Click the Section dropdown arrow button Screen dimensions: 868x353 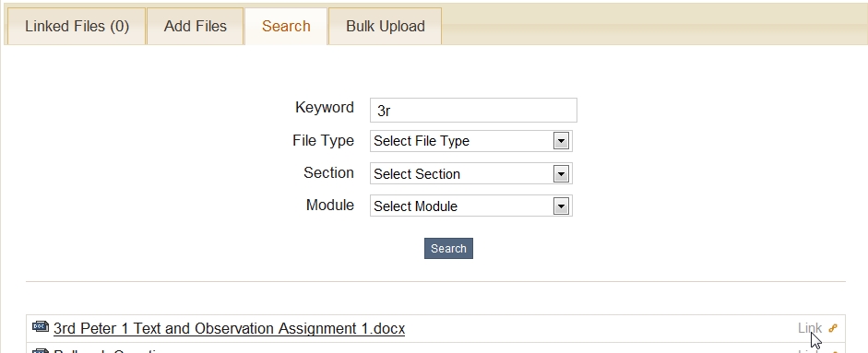561,173
